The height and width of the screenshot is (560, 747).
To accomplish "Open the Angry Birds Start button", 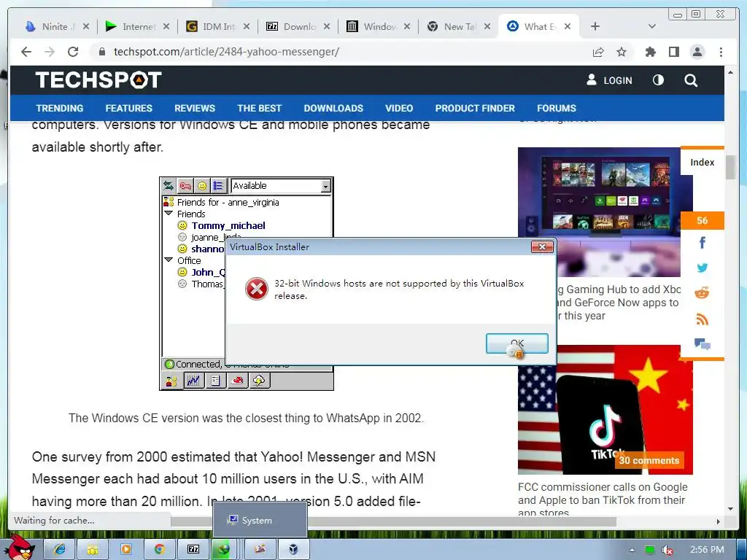I will 19,548.
